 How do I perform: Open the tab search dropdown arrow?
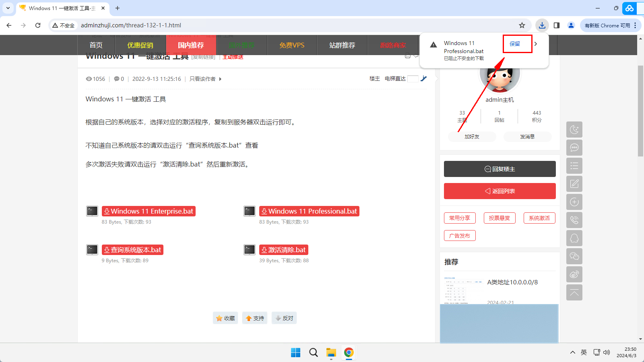(x=8, y=8)
